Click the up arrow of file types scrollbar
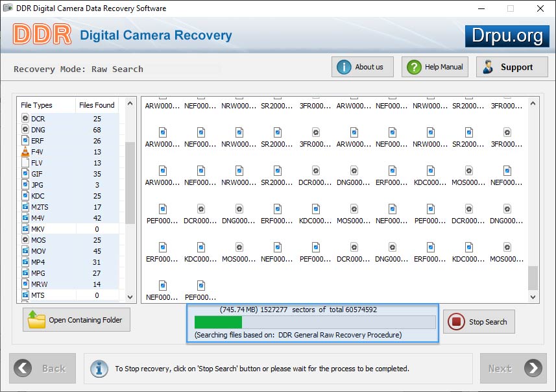 [x=130, y=104]
